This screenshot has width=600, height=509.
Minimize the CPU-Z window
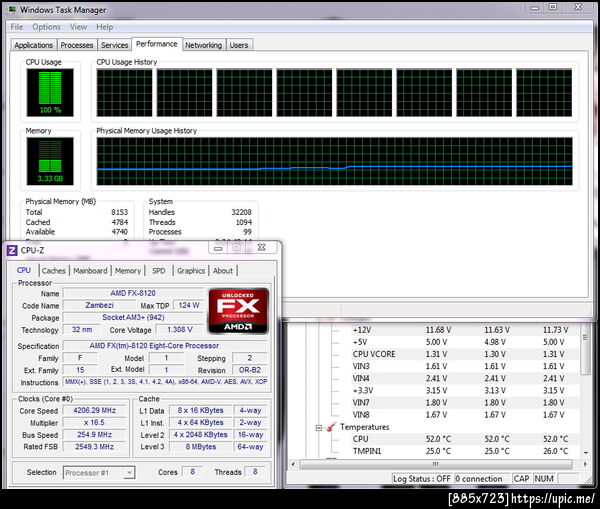pos(218,248)
